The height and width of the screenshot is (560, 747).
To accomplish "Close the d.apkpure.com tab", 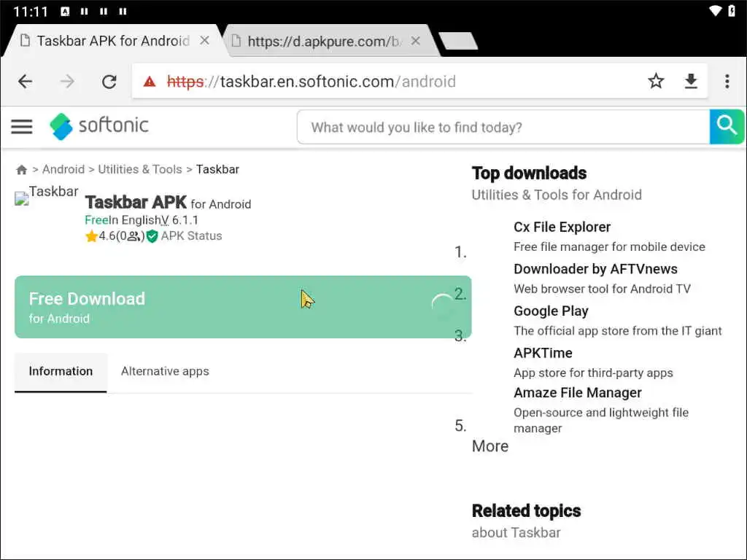I will [x=415, y=41].
